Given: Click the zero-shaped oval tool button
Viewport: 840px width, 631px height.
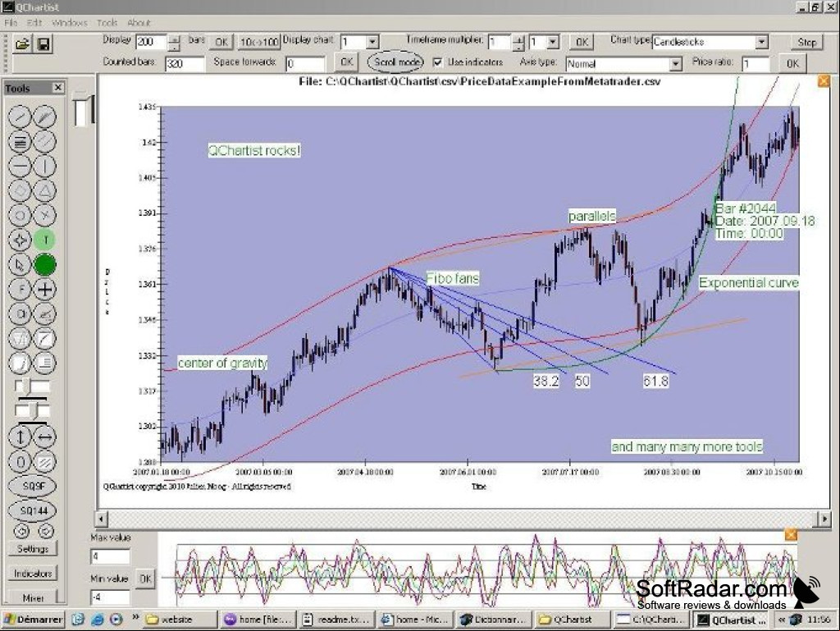Looking at the screenshot, I should [20, 462].
